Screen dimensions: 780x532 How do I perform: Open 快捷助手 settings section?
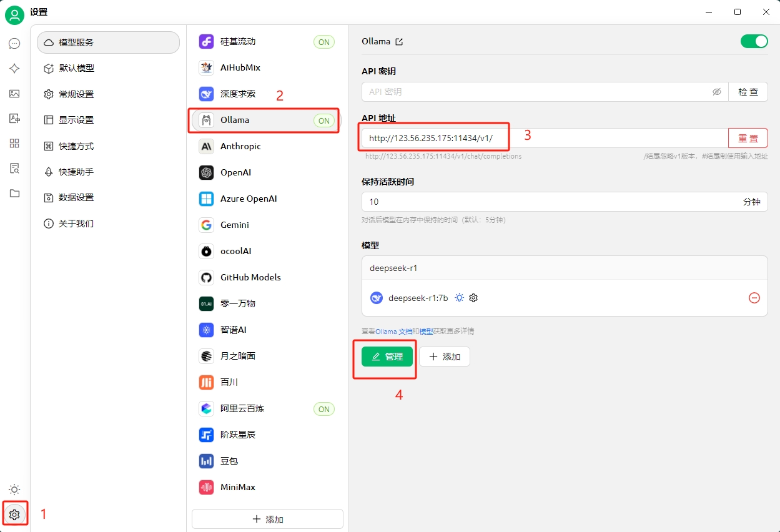click(109, 172)
